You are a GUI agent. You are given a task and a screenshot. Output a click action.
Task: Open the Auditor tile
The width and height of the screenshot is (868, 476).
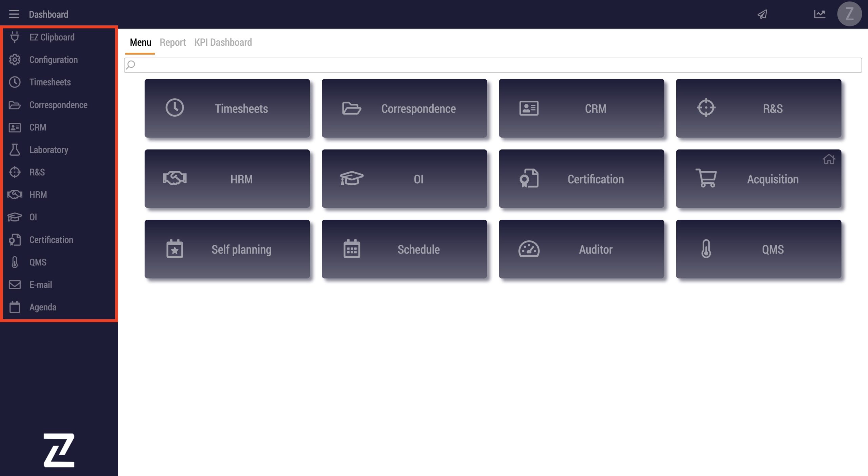[581, 249]
